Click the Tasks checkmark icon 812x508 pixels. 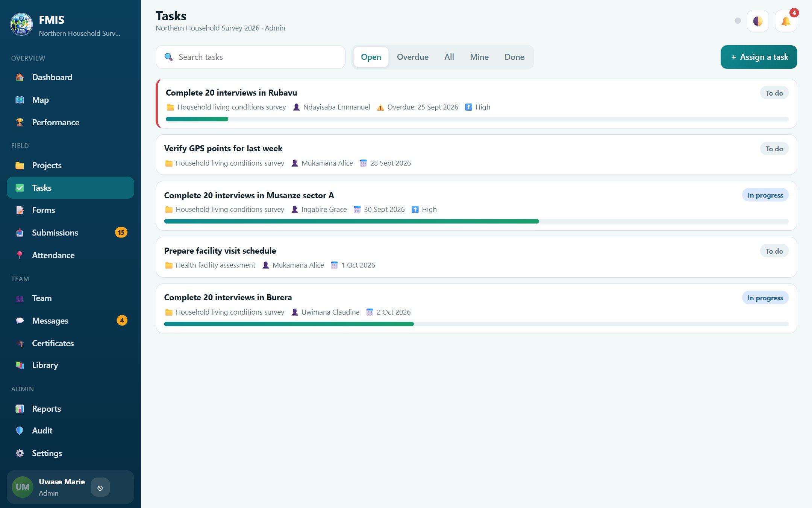[x=20, y=188]
